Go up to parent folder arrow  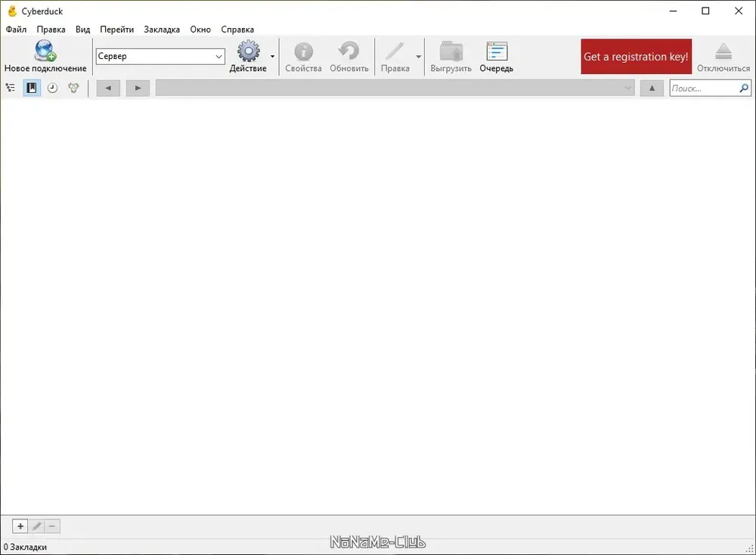tap(652, 88)
